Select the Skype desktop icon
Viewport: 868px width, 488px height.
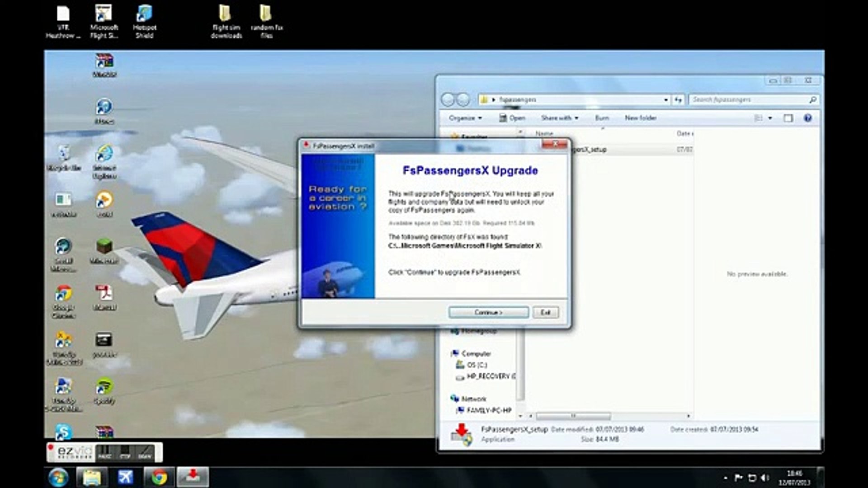point(64,432)
